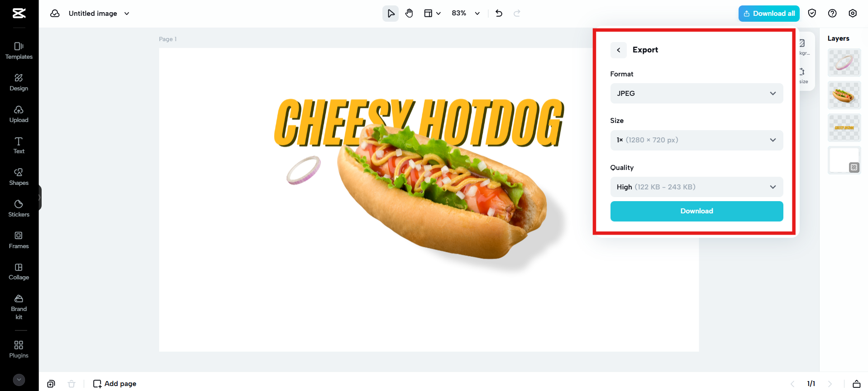Select the Cheesy Hotdog text layer thumbnail
This screenshot has height=391, width=868.
[844, 128]
